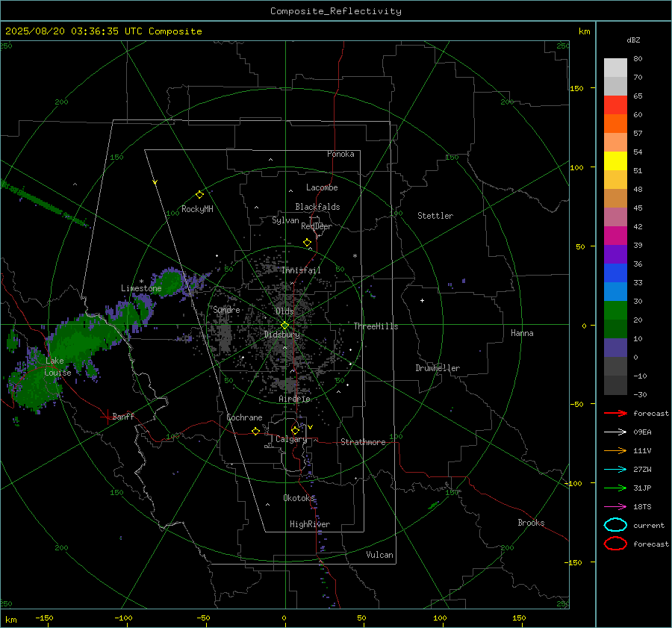672x628 pixels.
Task: Click the Ponoka label
Action: (340, 155)
